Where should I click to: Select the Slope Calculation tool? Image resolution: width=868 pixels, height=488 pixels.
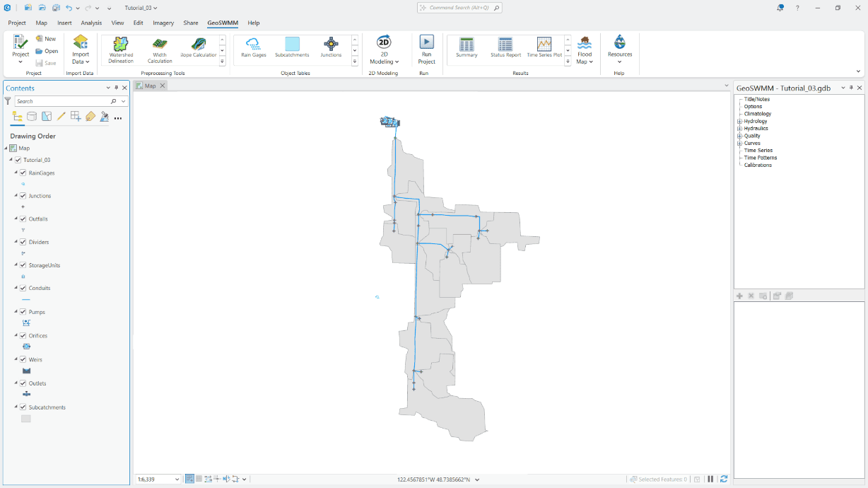coord(198,50)
